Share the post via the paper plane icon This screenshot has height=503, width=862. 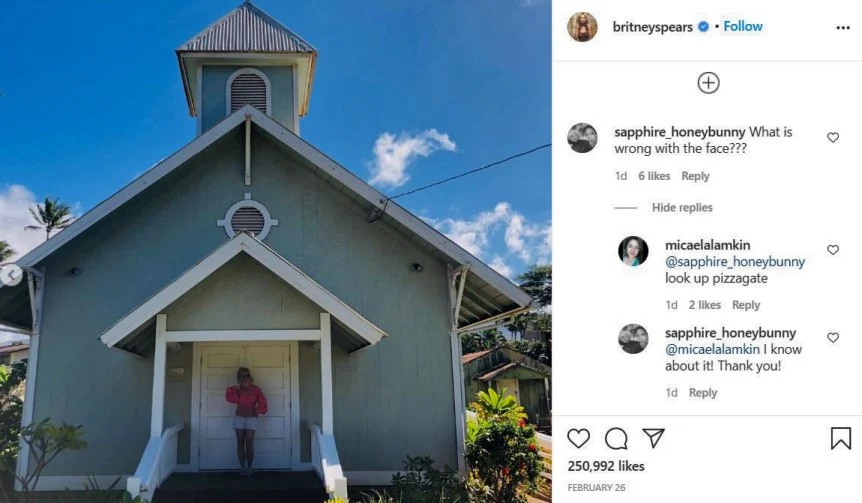click(654, 438)
